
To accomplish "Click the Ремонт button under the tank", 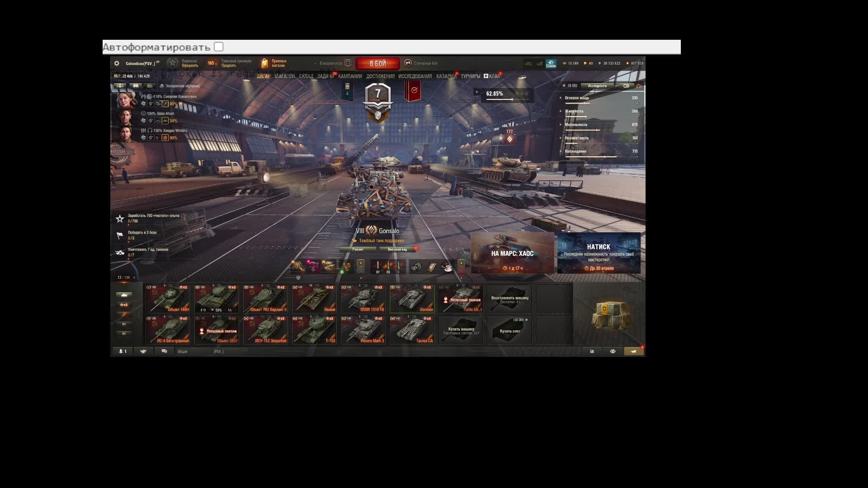I will [358, 249].
